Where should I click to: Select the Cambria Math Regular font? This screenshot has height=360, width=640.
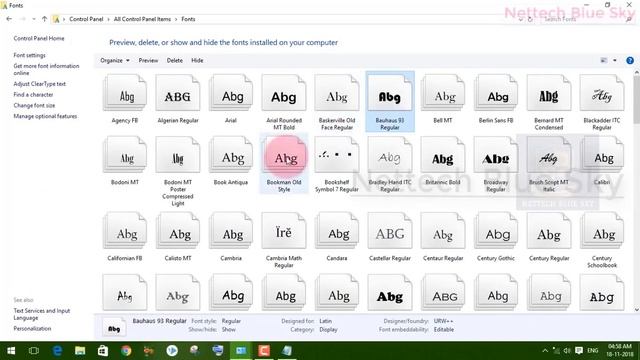(x=284, y=231)
